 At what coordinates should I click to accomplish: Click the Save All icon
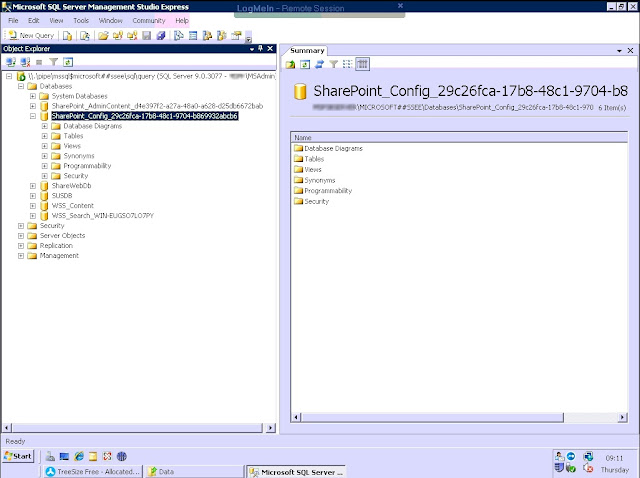point(161,36)
